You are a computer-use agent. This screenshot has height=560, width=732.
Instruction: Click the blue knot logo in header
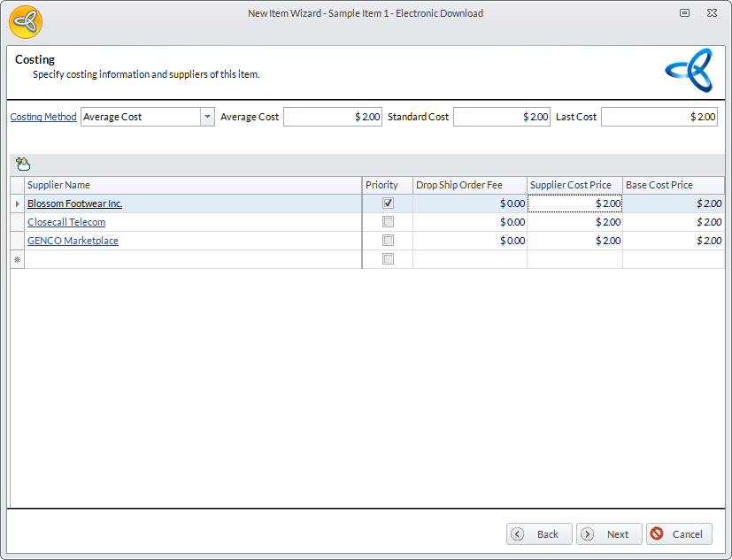[689, 71]
